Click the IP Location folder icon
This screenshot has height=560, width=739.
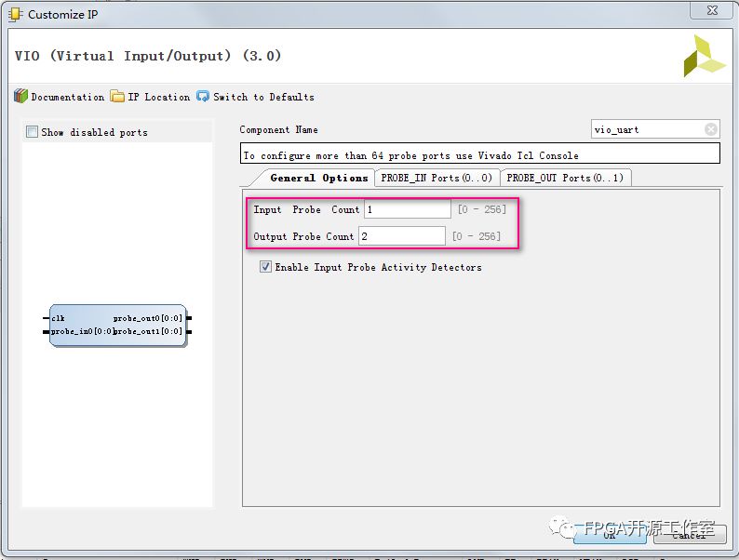[x=117, y=97]
